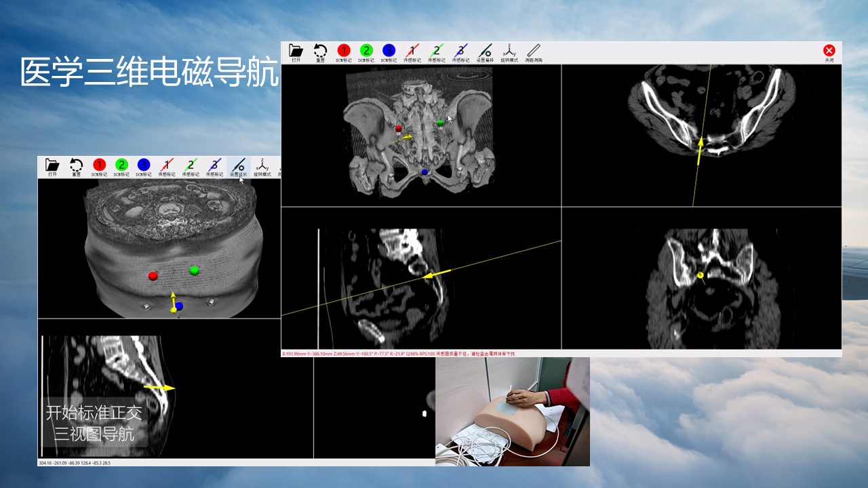The image size is (868, 488).
Task: Click the phantom torso video thumbnail
Action: point(512,412)
